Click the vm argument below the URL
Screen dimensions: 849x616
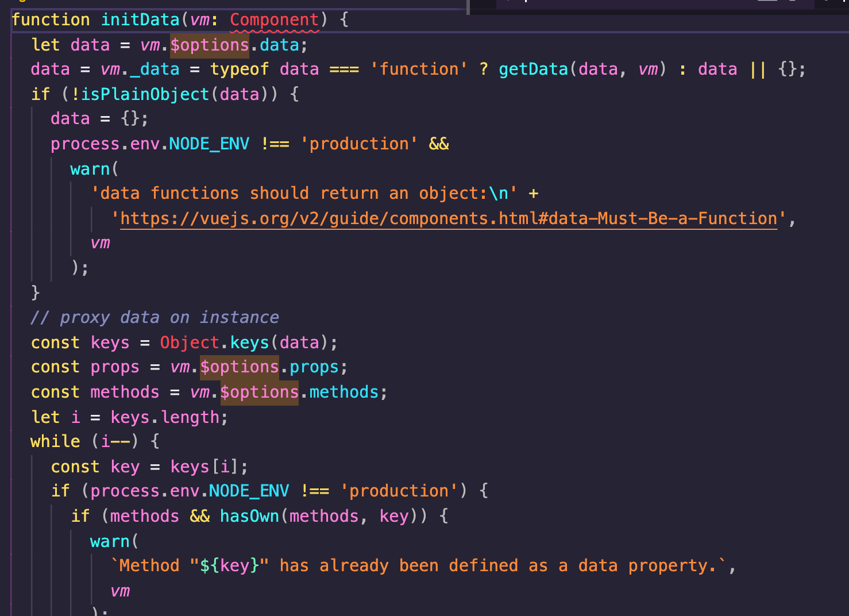101,243
